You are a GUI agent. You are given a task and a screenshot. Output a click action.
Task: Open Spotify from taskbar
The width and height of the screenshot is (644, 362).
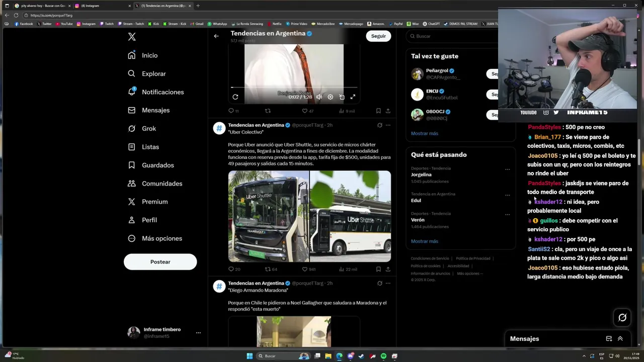click(383, 356)
